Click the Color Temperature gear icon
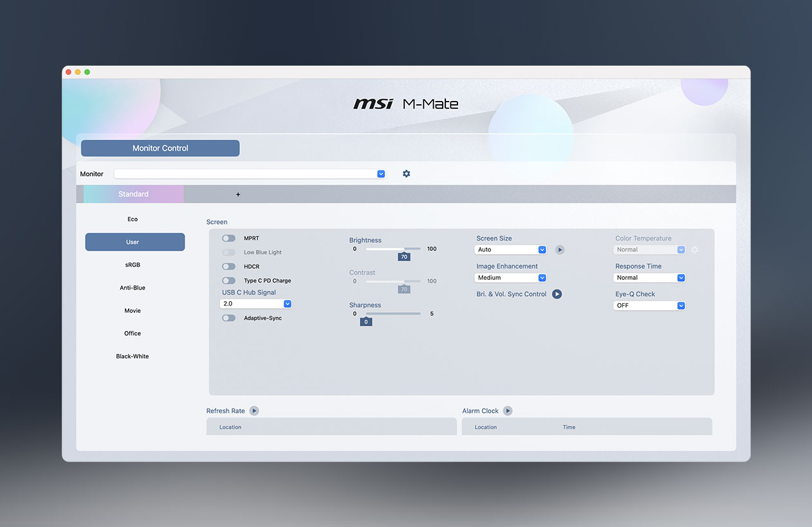The image size is (812, 527). click(x=695, y=250)
